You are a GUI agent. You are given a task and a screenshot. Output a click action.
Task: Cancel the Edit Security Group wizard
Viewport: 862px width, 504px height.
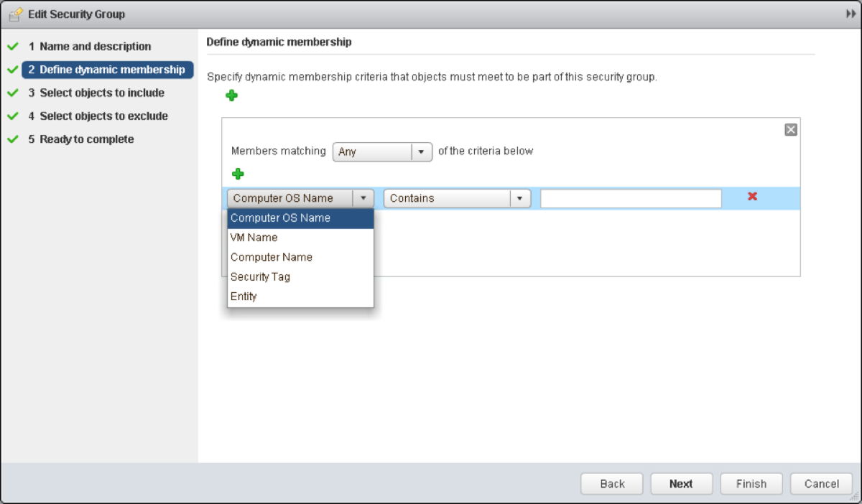click(821, 484)
